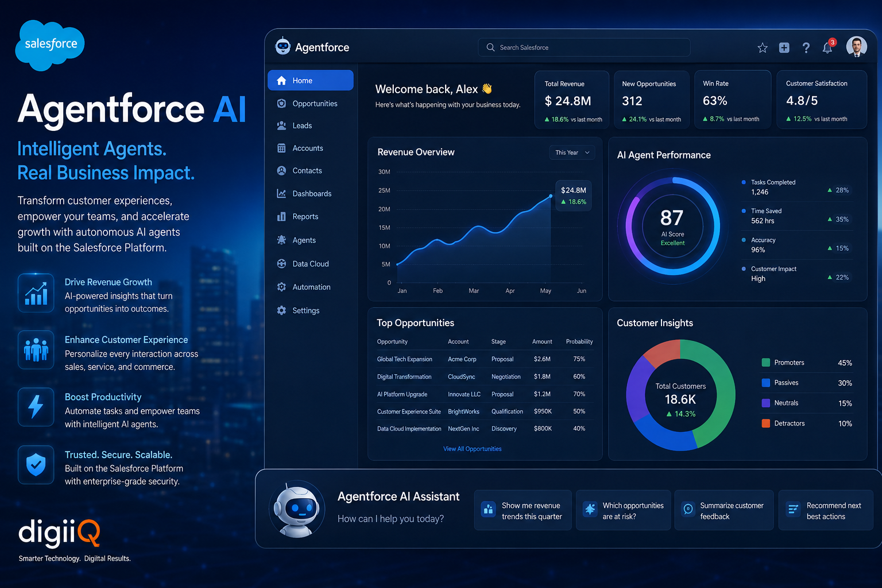Select Home menu label
882x588 pixels.
coord(302,80)
